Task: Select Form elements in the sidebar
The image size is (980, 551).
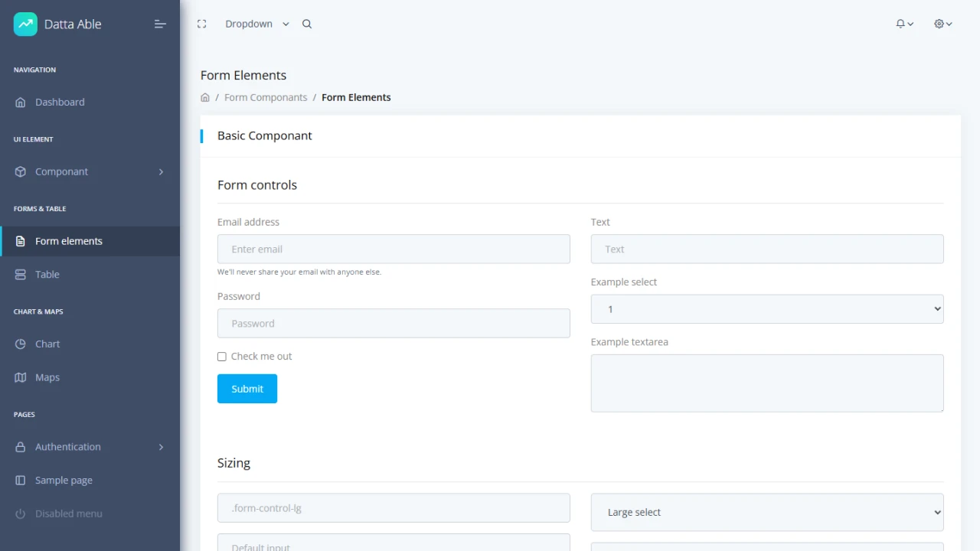Action: [67, 240]
